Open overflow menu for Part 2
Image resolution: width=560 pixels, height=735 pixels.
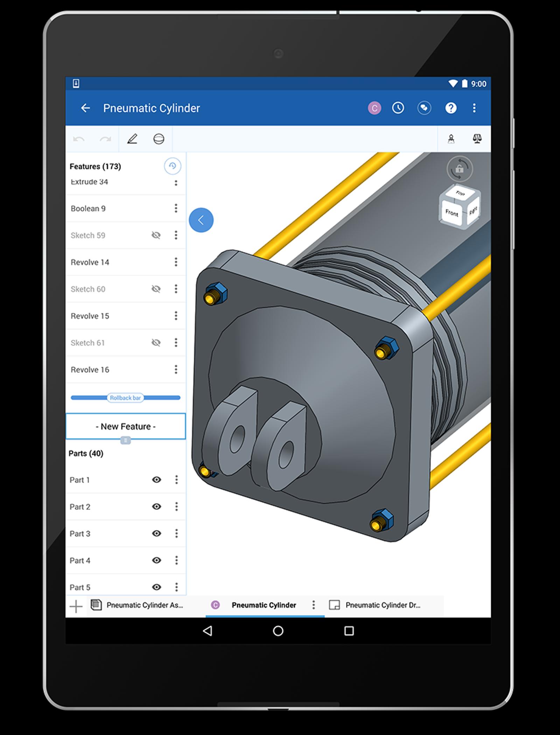[x=176, y=506]
